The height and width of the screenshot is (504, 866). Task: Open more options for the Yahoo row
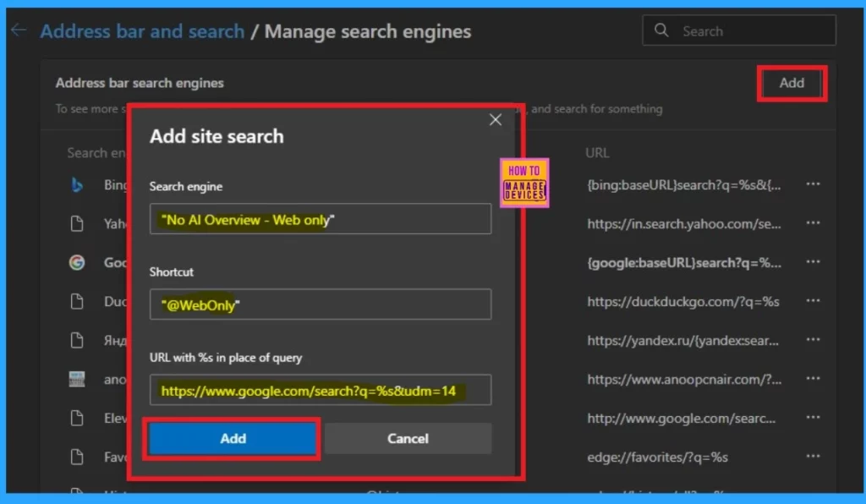coord(813,223)
